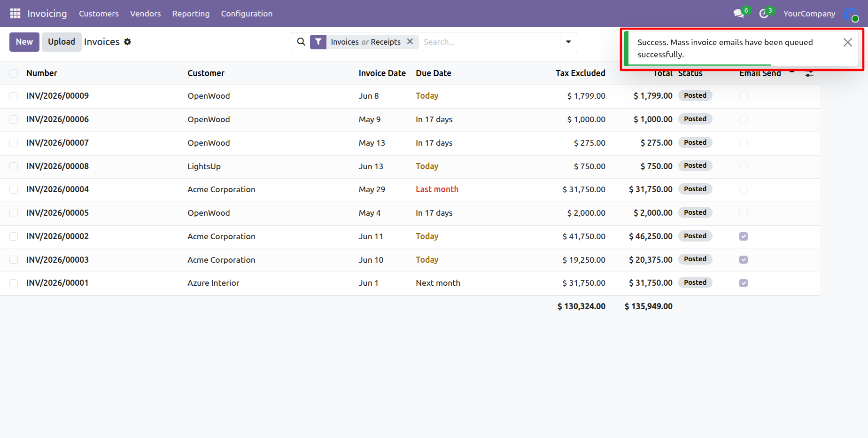Viewport: 868px width, 438px height.
Task: Open the apps grid home menu
Action: click(15, 14)
